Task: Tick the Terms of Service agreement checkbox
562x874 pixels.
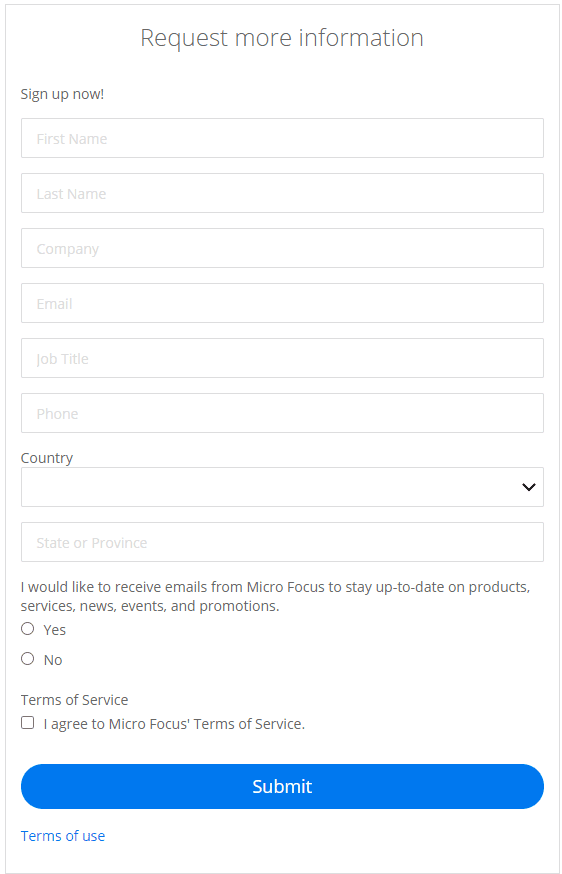Action: [x=27, y=723]
